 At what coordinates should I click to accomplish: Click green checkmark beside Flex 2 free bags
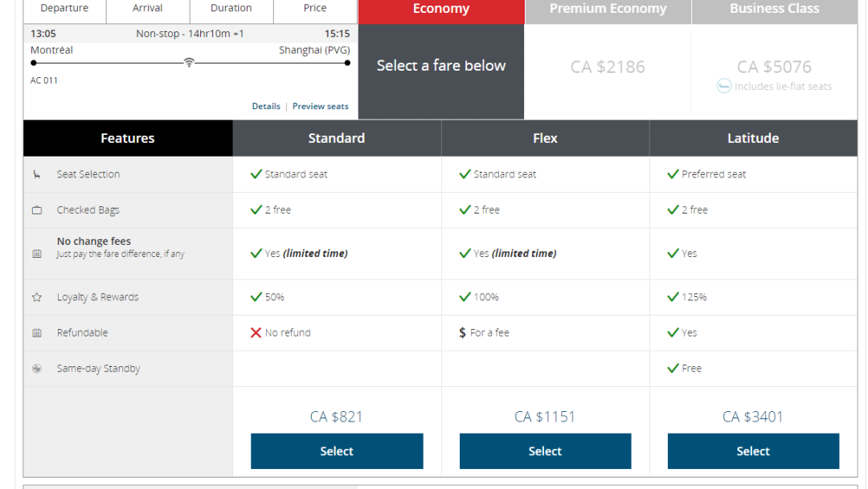465,210
